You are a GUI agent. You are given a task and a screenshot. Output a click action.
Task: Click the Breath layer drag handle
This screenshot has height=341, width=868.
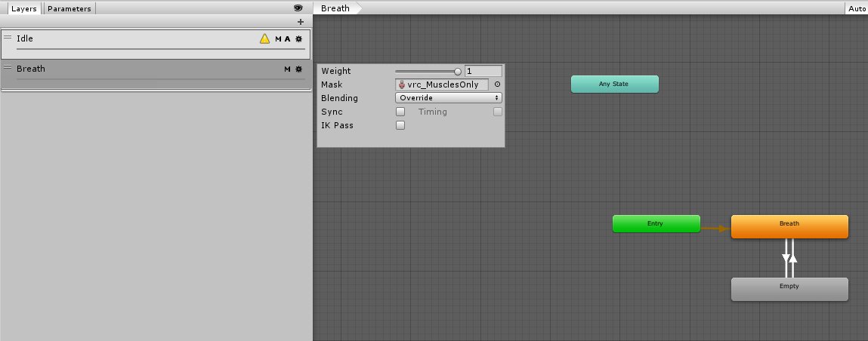coord(8,67)
